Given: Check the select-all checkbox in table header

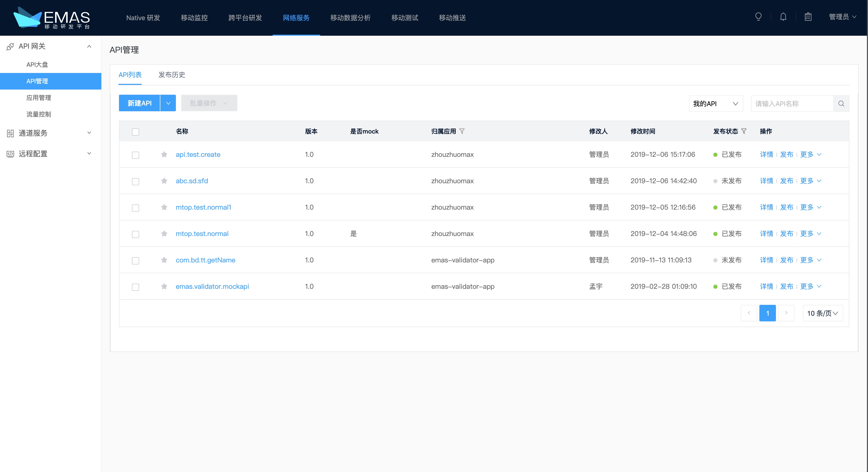Looking at the screenshot, I should [x=136, y=132].
